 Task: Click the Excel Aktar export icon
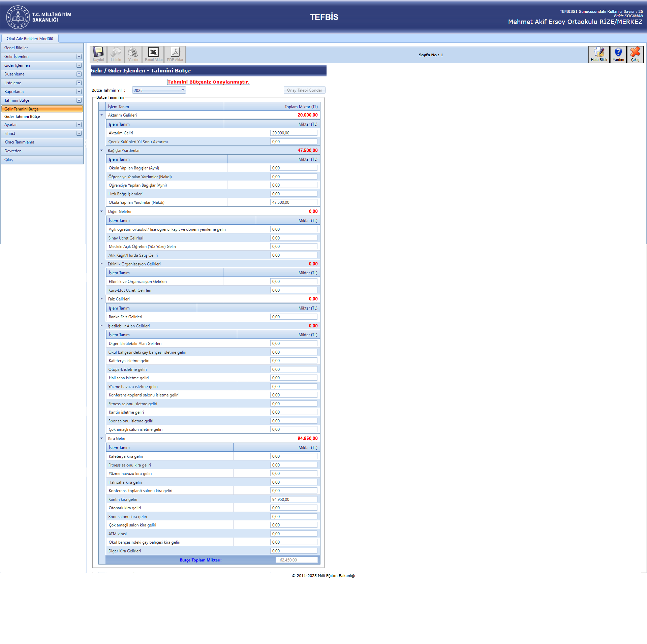point(153,54)
